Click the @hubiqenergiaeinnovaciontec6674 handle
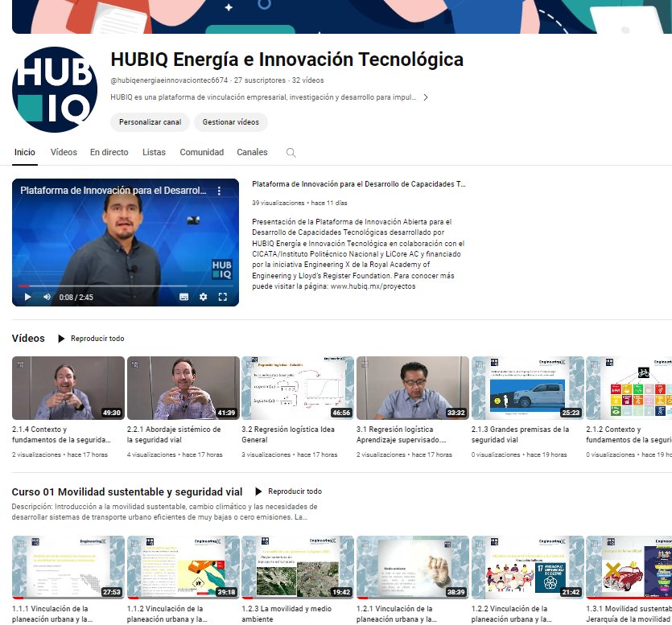Image resolution: width=672 pixels, height=625 pixels. [169, 80]
